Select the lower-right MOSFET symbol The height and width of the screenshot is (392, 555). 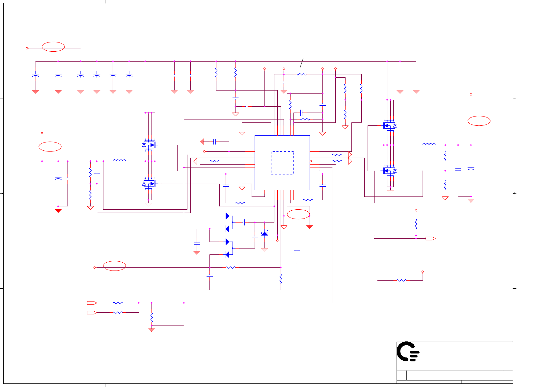(390, 171)
